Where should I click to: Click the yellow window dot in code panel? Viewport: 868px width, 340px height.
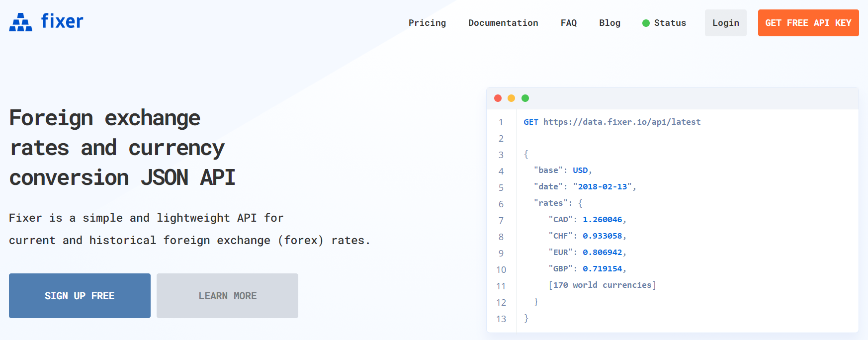pos(511,98)
